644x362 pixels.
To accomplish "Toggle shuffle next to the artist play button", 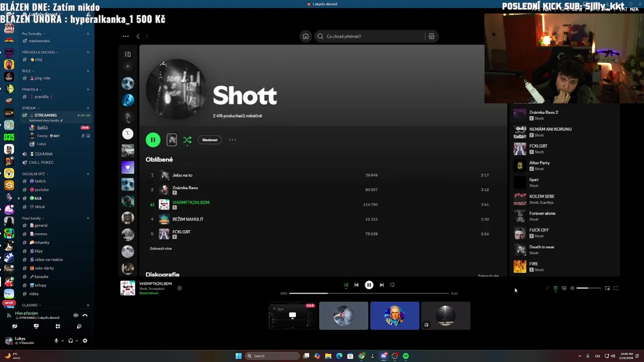I will [187, 140].
